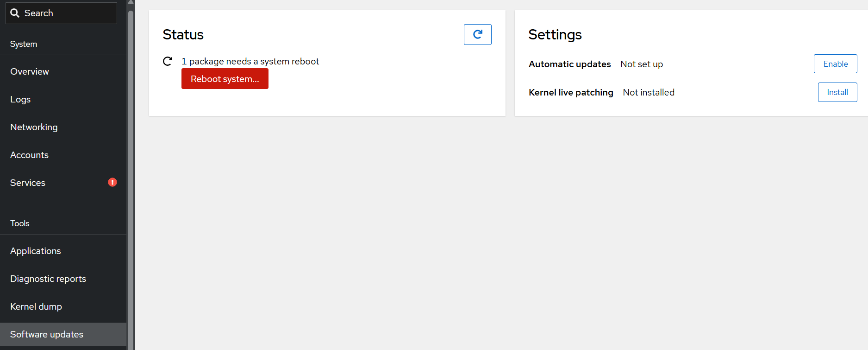The image size is (868, 350).
Task: Install kernel live patching
Action: [837, 92]
